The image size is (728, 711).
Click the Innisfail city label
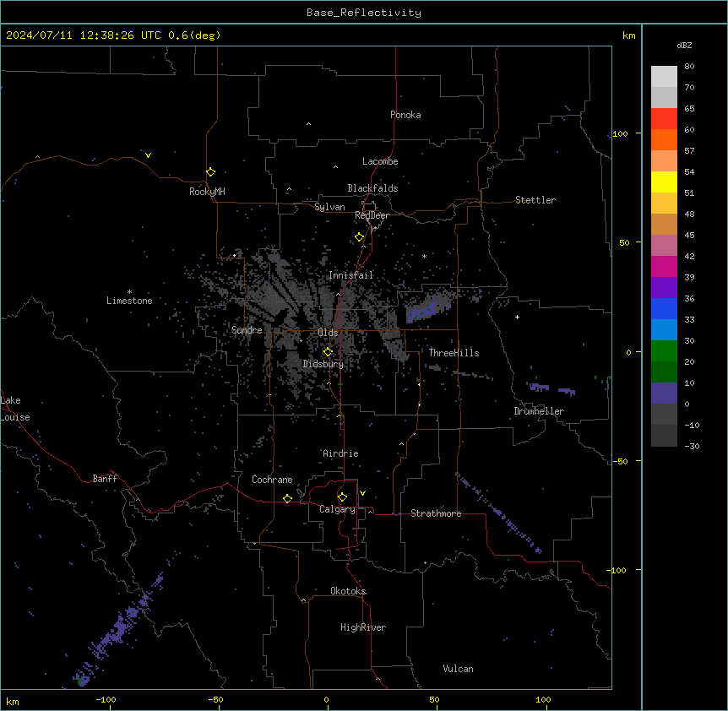[351, 275]
